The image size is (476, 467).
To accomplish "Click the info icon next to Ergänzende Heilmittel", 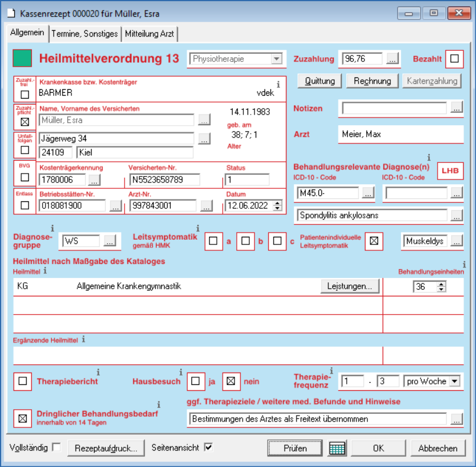I will 83,339.
